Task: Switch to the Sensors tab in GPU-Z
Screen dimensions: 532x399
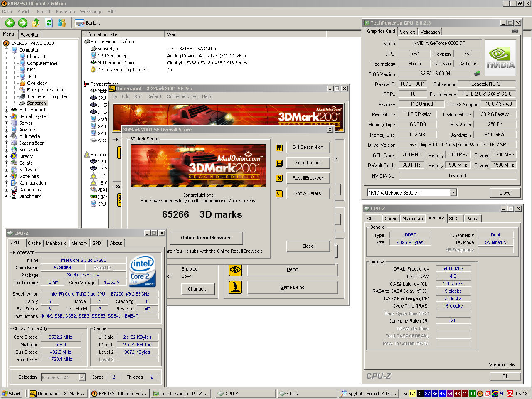Action: 408,32
